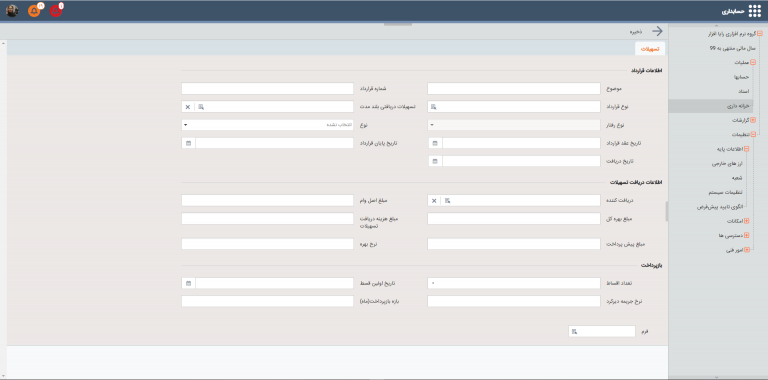The image size is (768, 380).
Task: Click the back arrow icon beside ذخیره
Action: pyautogui.click(x=657, y=31)
